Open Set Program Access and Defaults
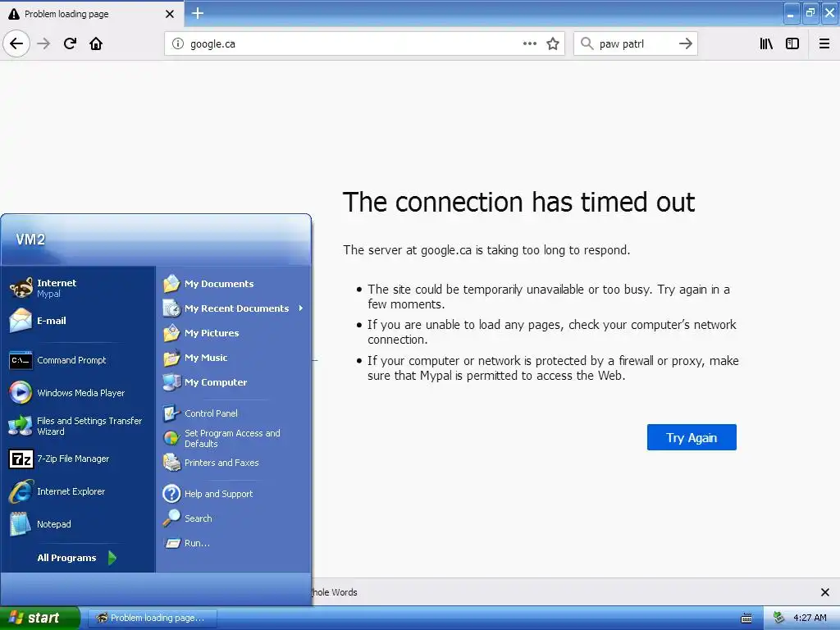 234,438
